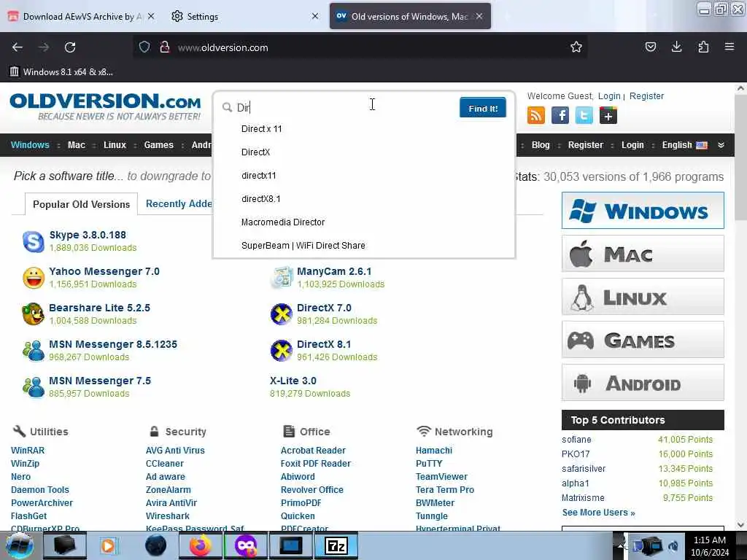
Task: Select the Popular Old Versions tab
Action: coord(81,204)
